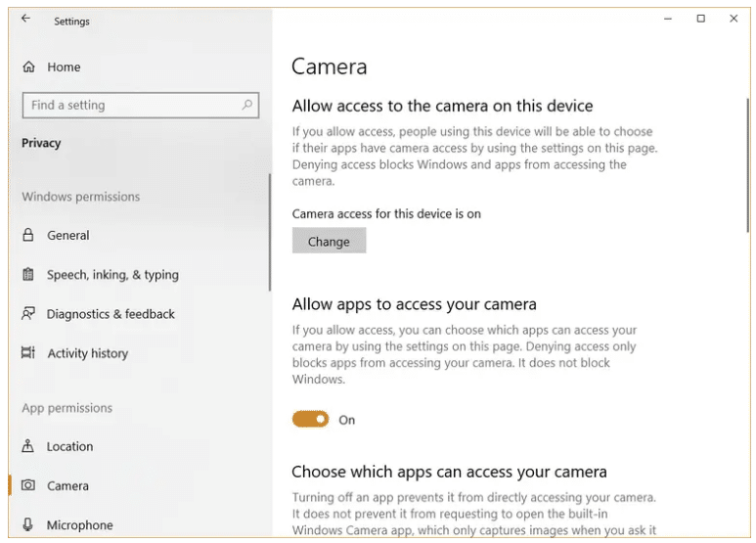This screenshot has height=543, width=756.
Task: Click the Home house icon
Action: pos(29,67)
